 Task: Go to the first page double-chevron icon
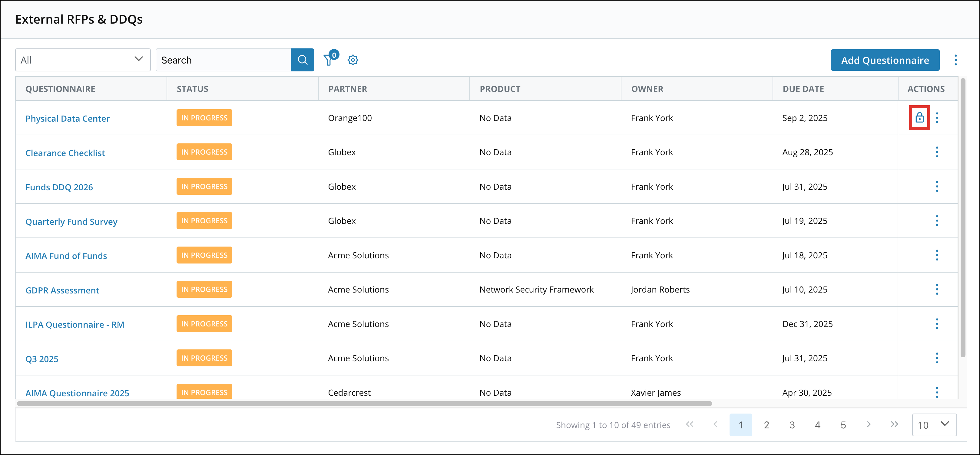tap(690, 424)
